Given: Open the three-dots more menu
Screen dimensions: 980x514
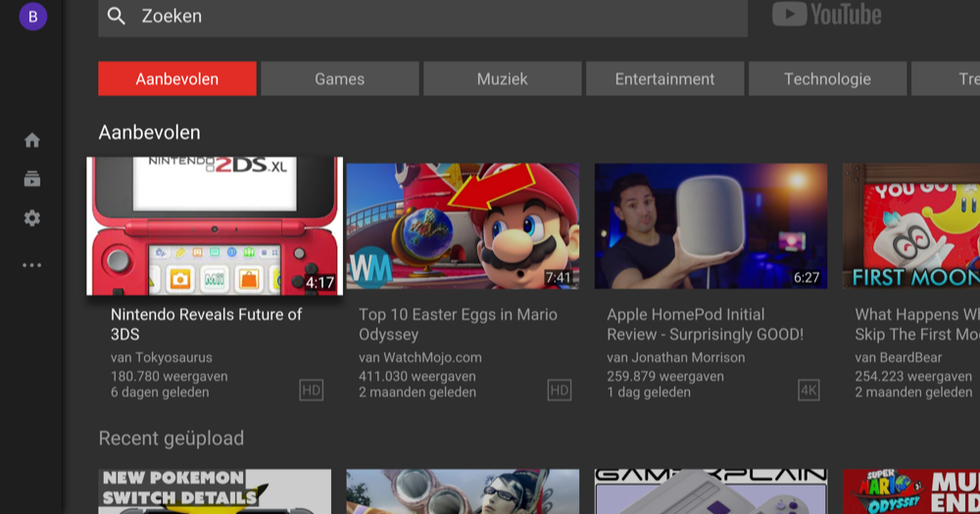Looking at the screenshot, I should [32, 265].
